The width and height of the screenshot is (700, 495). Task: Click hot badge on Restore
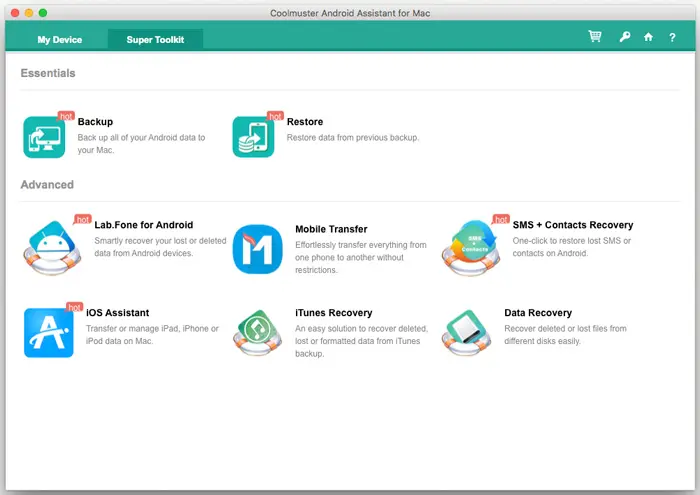[275, 116]
